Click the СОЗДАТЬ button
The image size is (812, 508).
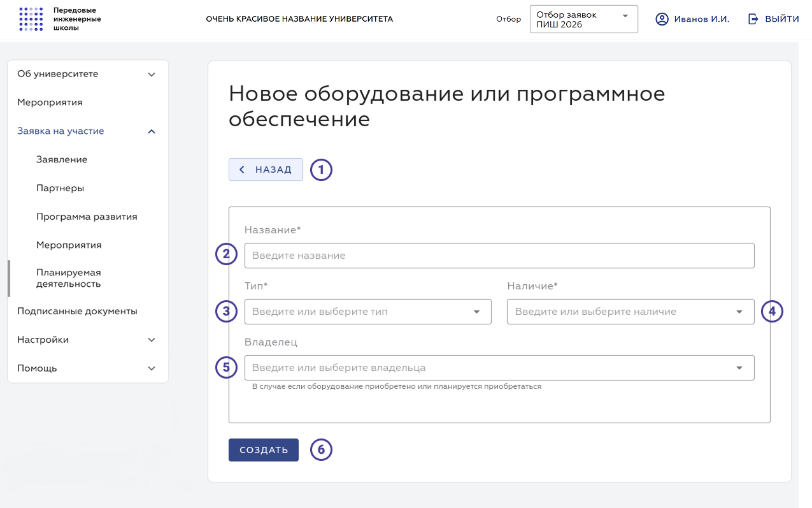[264, 450]
